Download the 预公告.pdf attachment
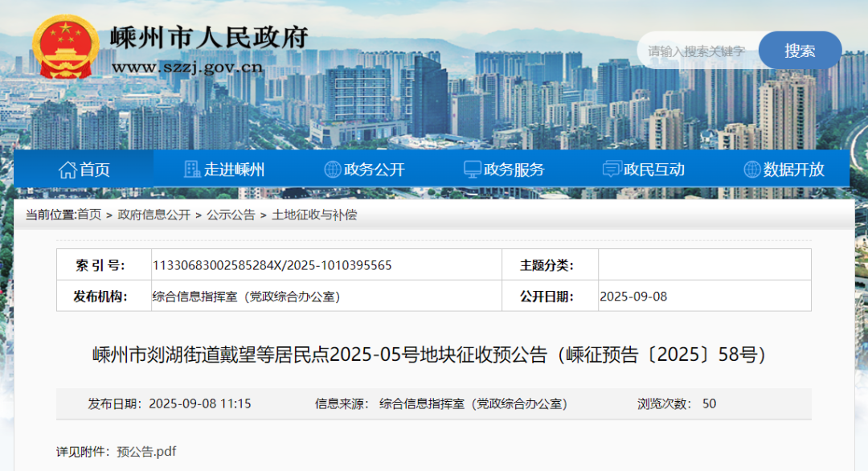This screenshot has width=868, height=471. [146, 451]
